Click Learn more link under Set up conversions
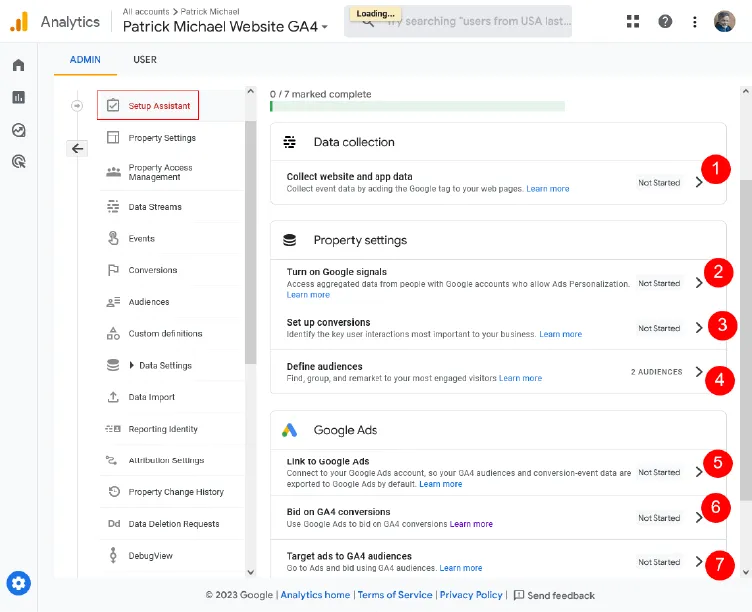752x612 pixels. tap(560, 334)
